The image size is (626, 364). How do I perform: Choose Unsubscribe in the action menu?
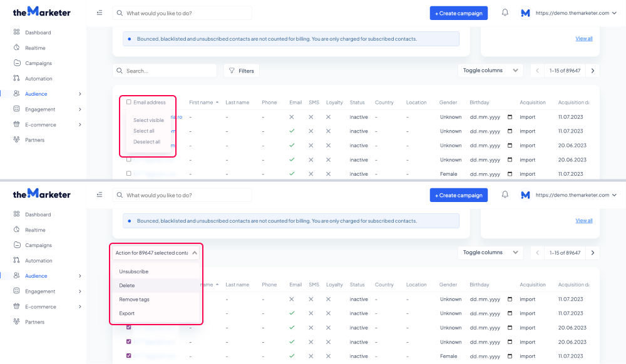coord(156,271)
